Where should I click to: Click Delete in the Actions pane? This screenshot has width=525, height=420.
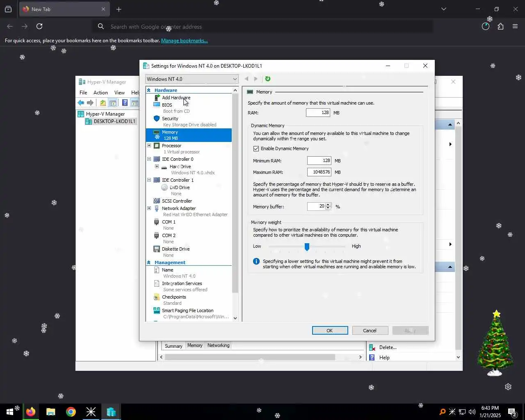[388, 347]
